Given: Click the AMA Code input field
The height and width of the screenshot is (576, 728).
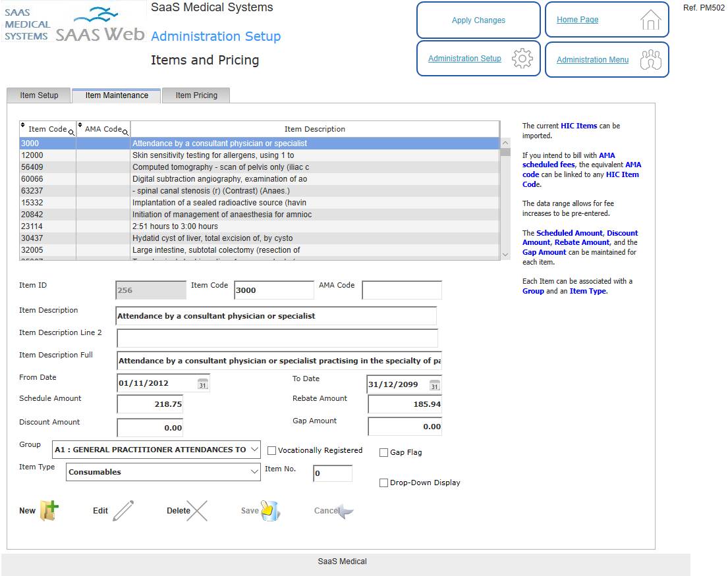Looking at the screenshot, I should click(x=402, y=290).
